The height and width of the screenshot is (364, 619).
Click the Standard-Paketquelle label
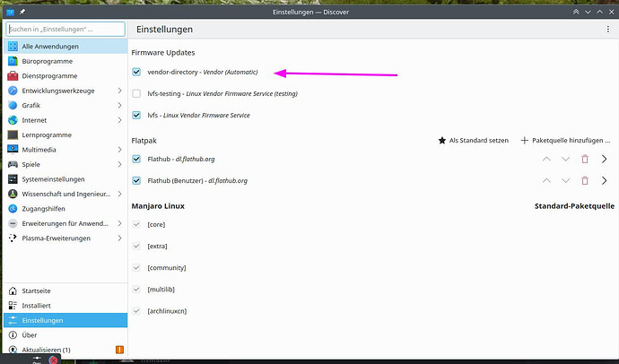(574, 206)
